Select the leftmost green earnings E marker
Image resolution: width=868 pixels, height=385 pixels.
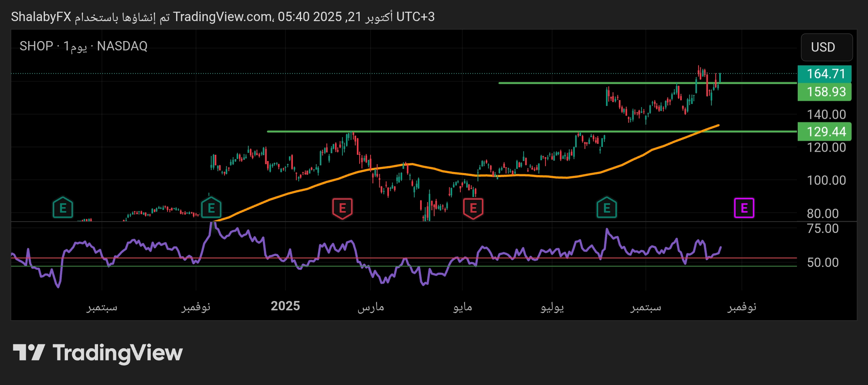point(63,208)
